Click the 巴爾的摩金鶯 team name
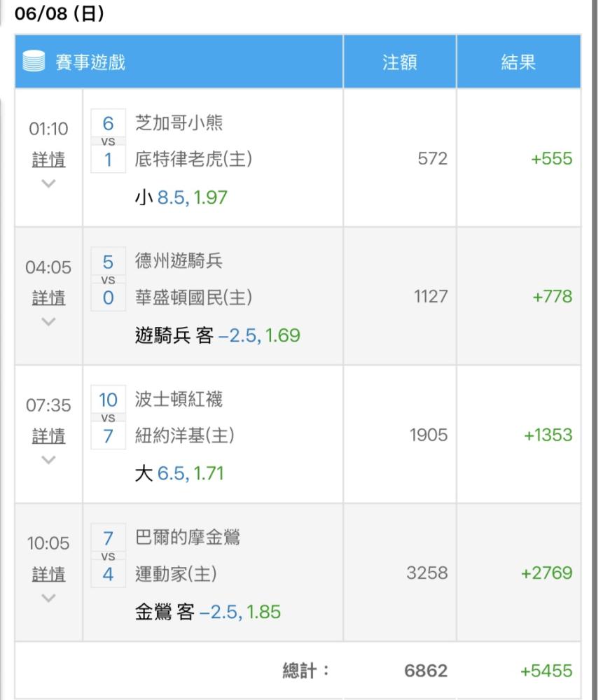 pos(188,537)
